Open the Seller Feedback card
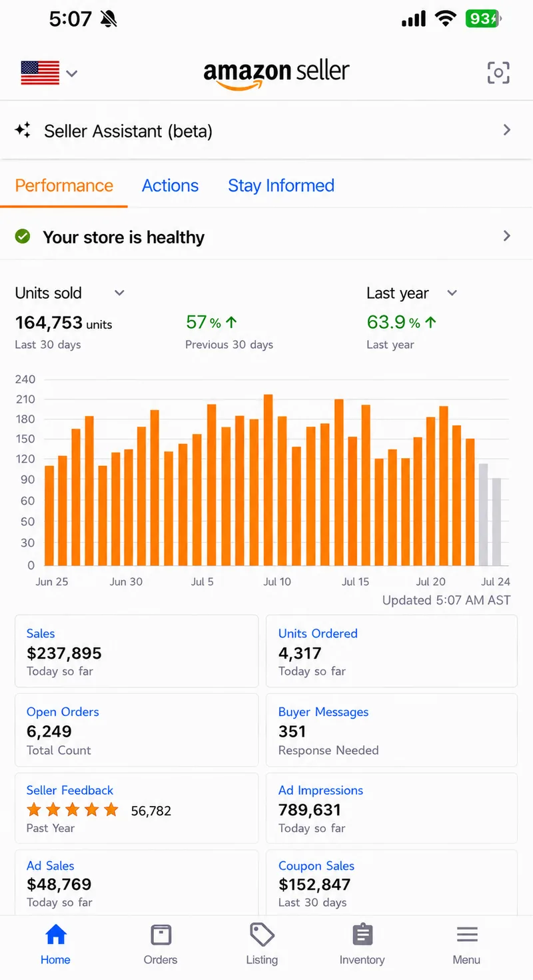 [137, 808]
